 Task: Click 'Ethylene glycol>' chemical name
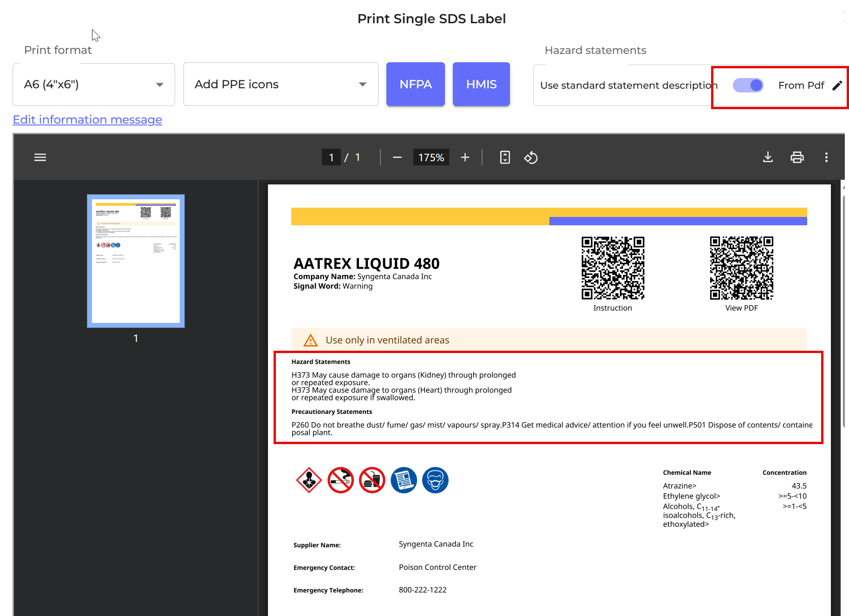[x=692, y=496]
